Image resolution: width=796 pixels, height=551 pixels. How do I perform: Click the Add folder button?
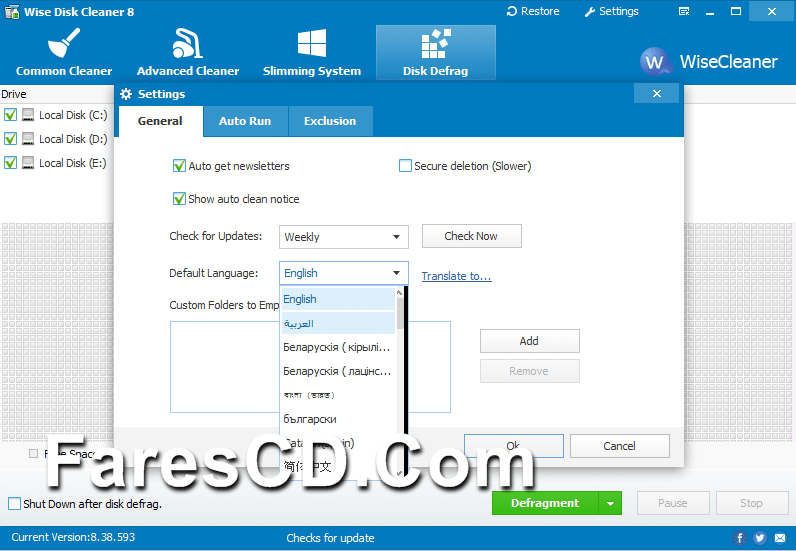pos(529,341)
